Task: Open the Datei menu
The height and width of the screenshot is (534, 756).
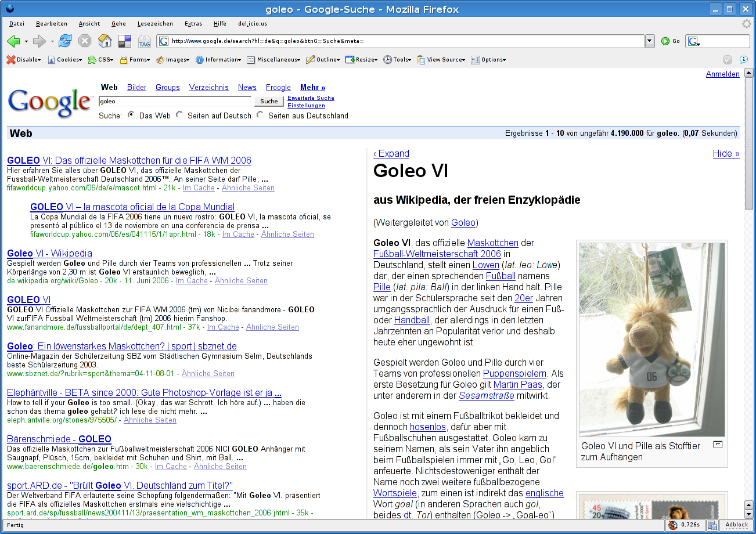Action: coord(17,24)
